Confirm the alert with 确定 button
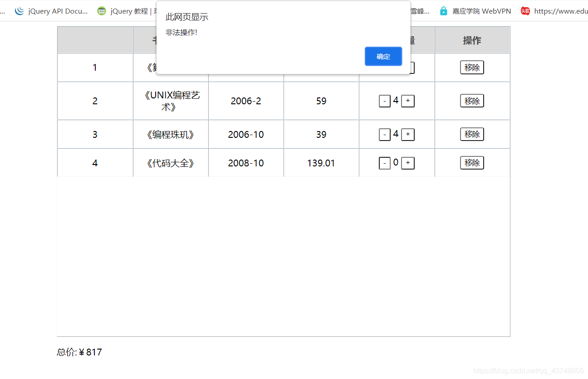The image size is (588, 379). (383, 56)
